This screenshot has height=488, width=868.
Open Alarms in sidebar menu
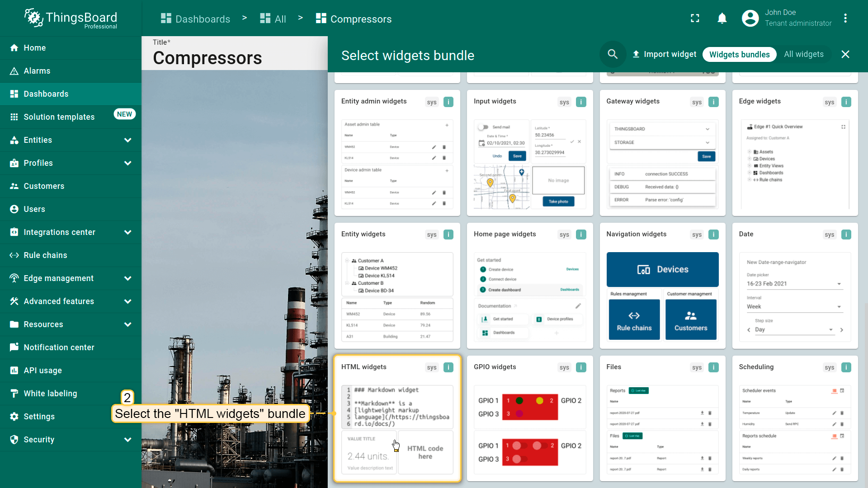pos(37,71)
